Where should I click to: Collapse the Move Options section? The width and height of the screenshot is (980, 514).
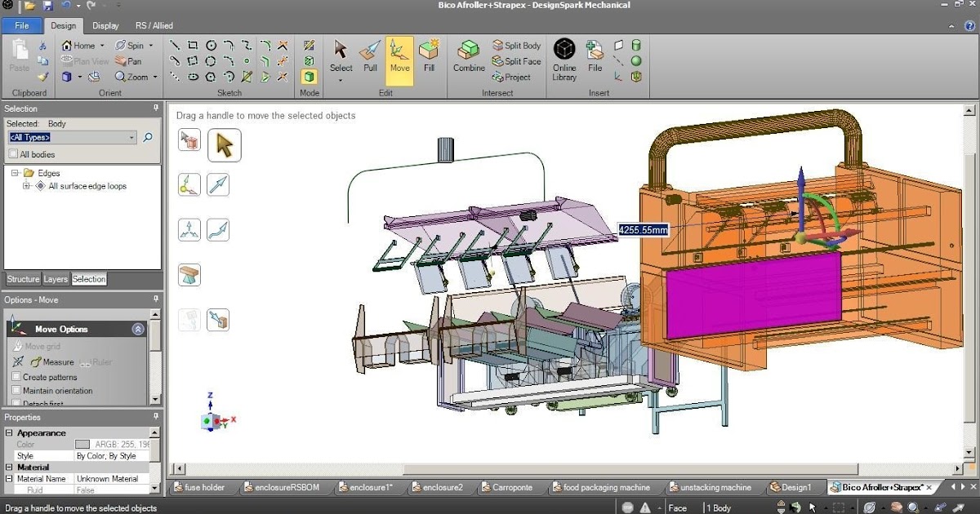click(138, 329)
